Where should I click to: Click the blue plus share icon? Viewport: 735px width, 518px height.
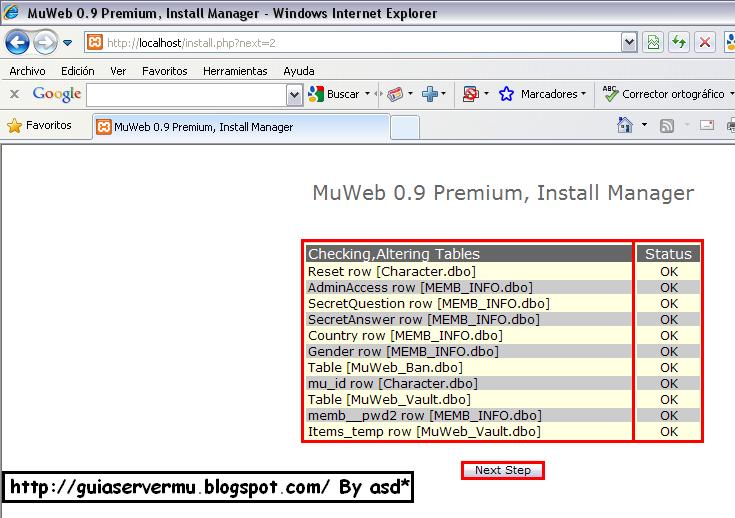coord(429,94)
